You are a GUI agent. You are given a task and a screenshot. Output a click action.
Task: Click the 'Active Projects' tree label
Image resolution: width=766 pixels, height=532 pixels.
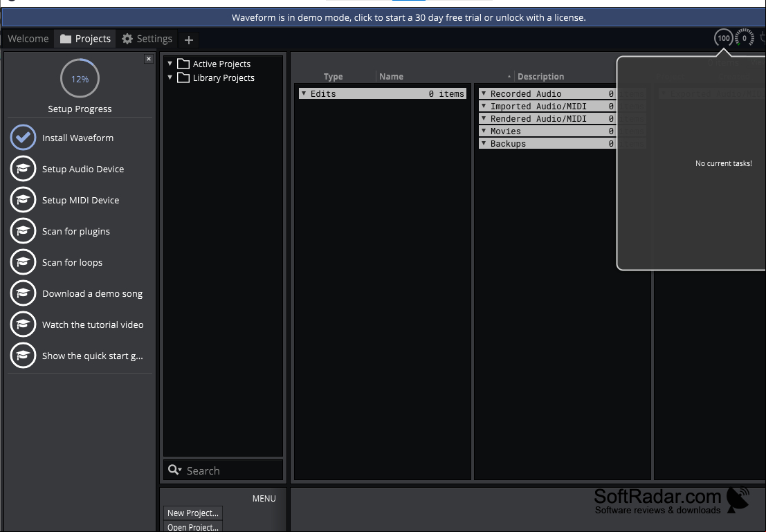(x=222, y=64)
